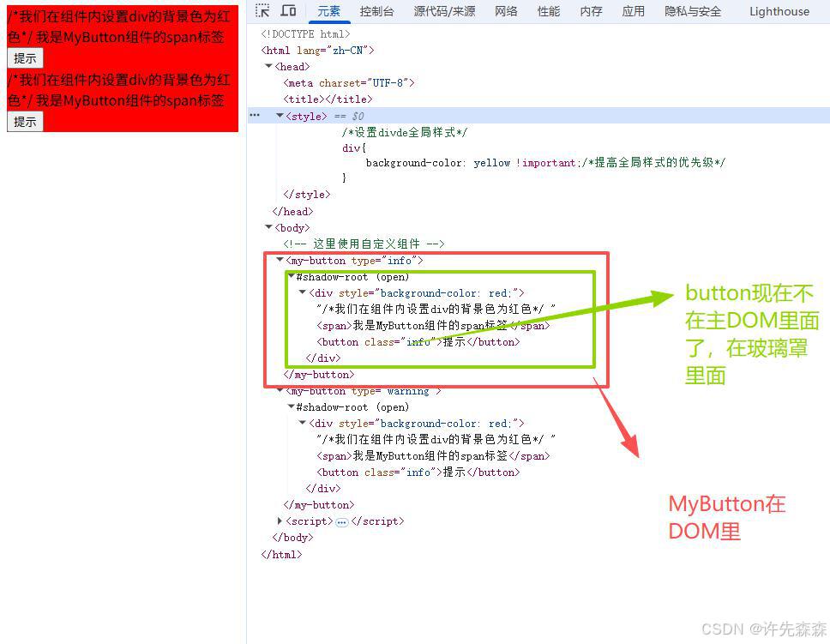Open the 控制台 tab
The height and width of the screenshot is (644, 830).
click(376, 11)
